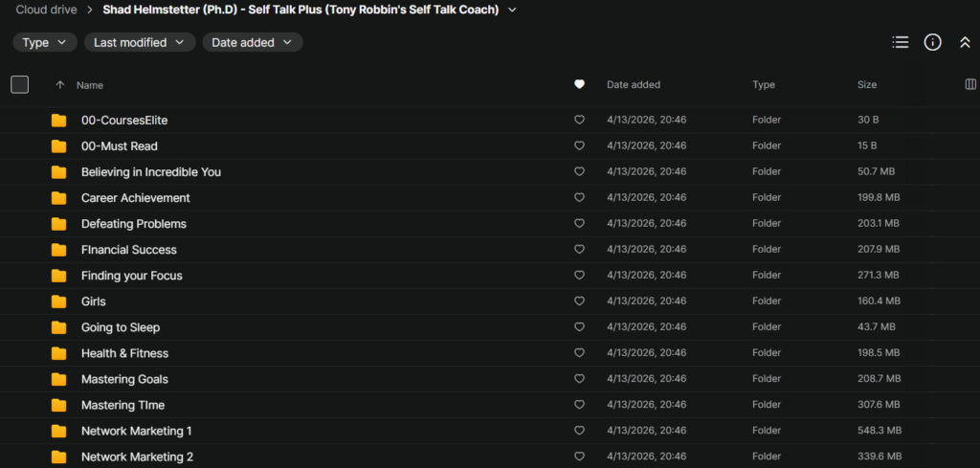Click the sort arrow beside Name
This screenshot has height=468, width=980.
60,85
